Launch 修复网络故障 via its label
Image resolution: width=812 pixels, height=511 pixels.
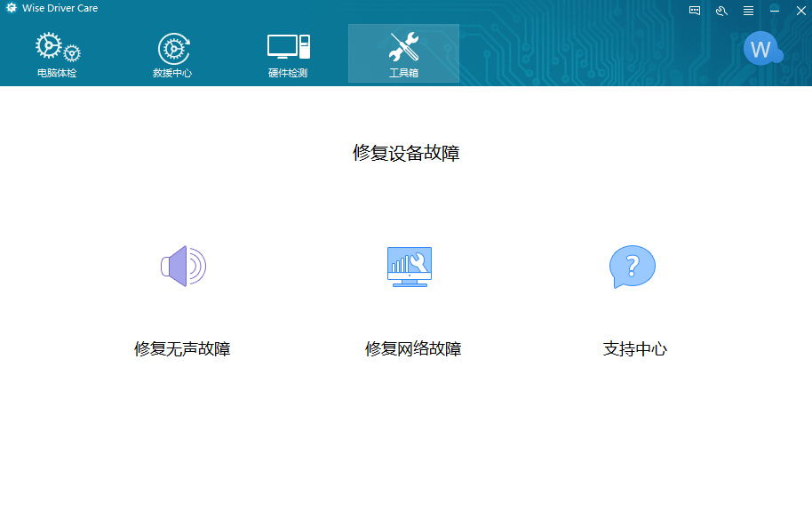[413, 349]
